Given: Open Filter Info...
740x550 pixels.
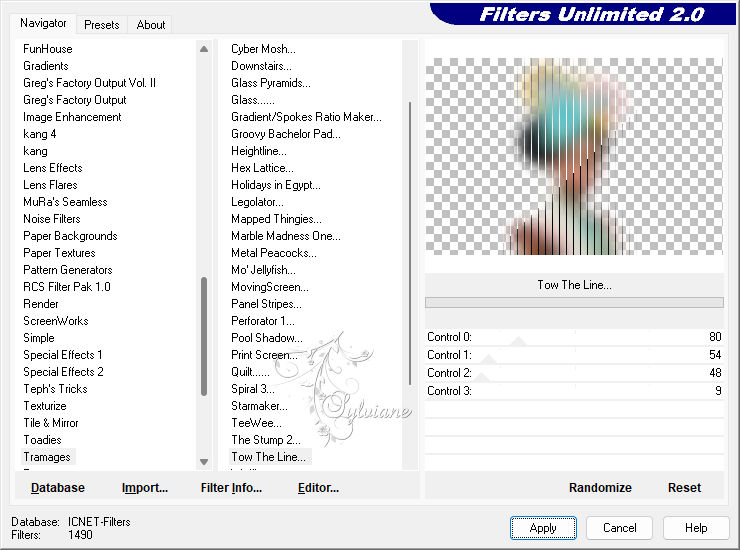Looking at the screenshot, I should (231, 488).
